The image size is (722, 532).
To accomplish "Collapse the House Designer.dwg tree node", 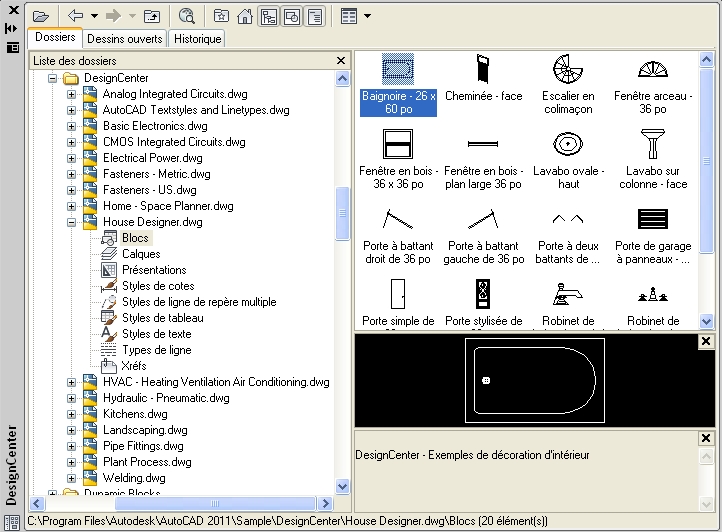I will point(72,222).
